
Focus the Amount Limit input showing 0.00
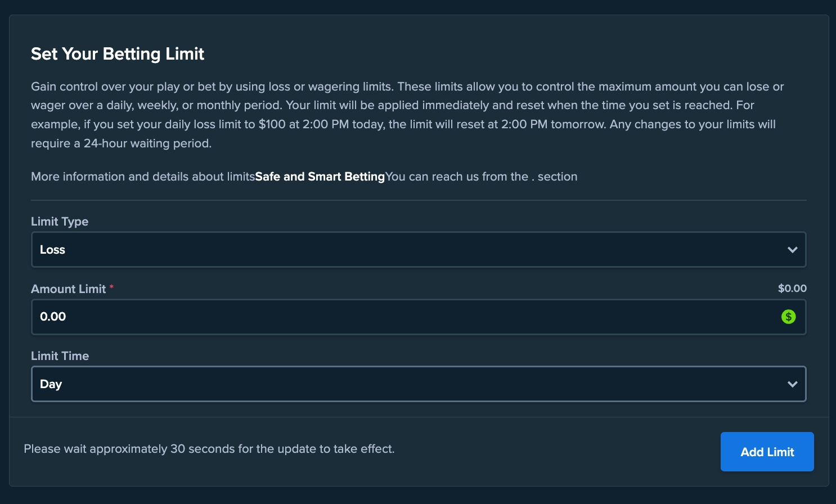click(x=394, y=317)
